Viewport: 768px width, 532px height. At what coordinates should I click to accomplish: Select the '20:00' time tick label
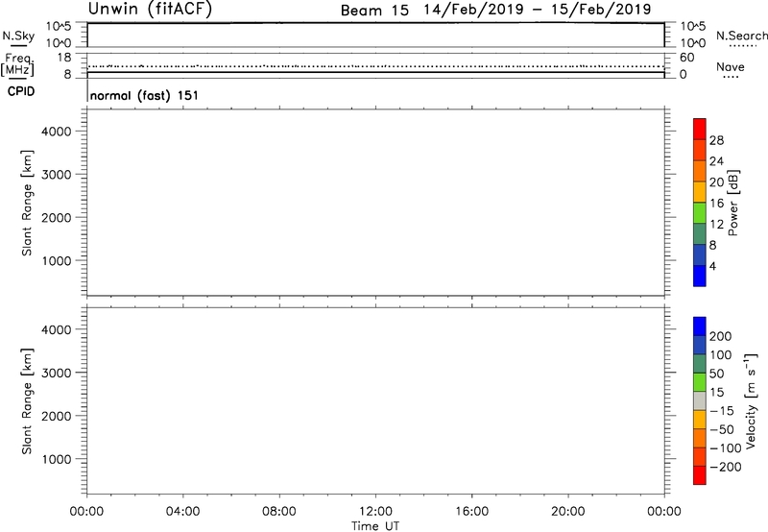coord(568,512)
